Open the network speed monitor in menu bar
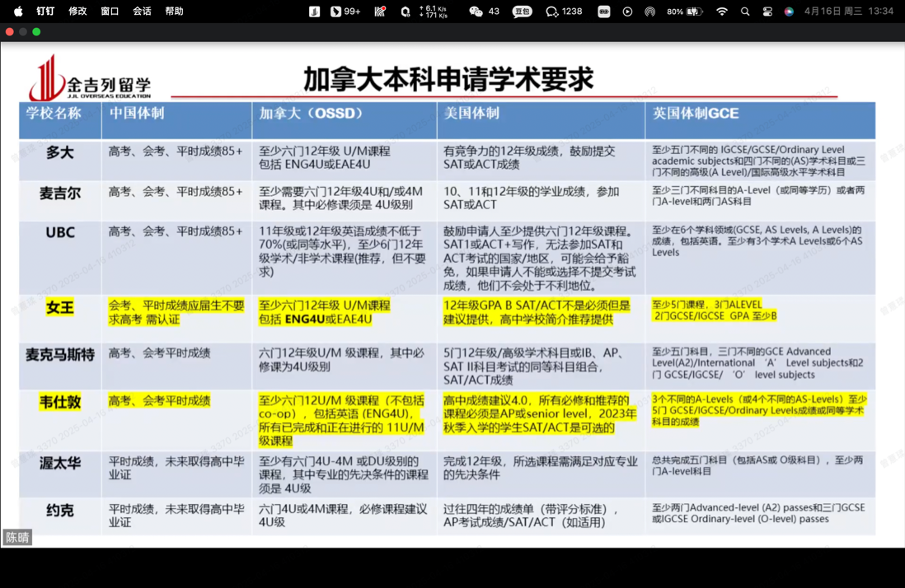The width and height of the screenshot is (905, 588). [x=434, y=12]
